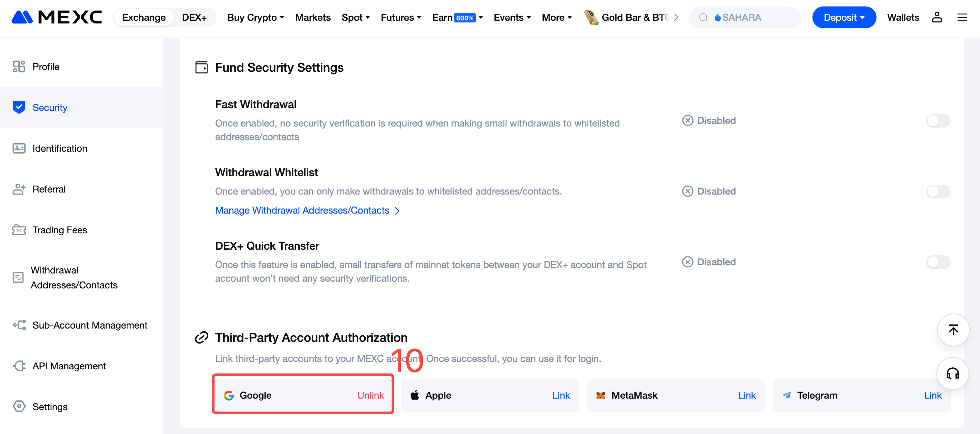This screenshot has height=434, width=980.
Task: Click the Settings gear icon in sidebar
Action: point(19,406)
